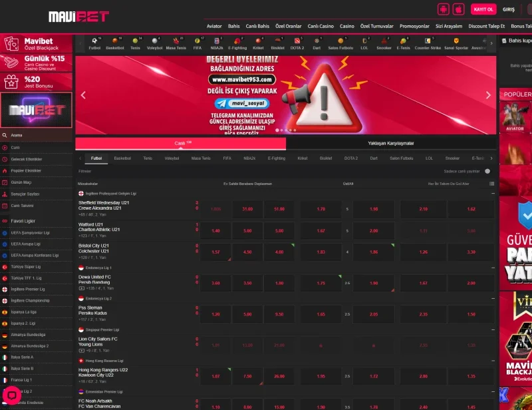
Task: Select the first banner carousel dot
Action: tap(277, 130)
